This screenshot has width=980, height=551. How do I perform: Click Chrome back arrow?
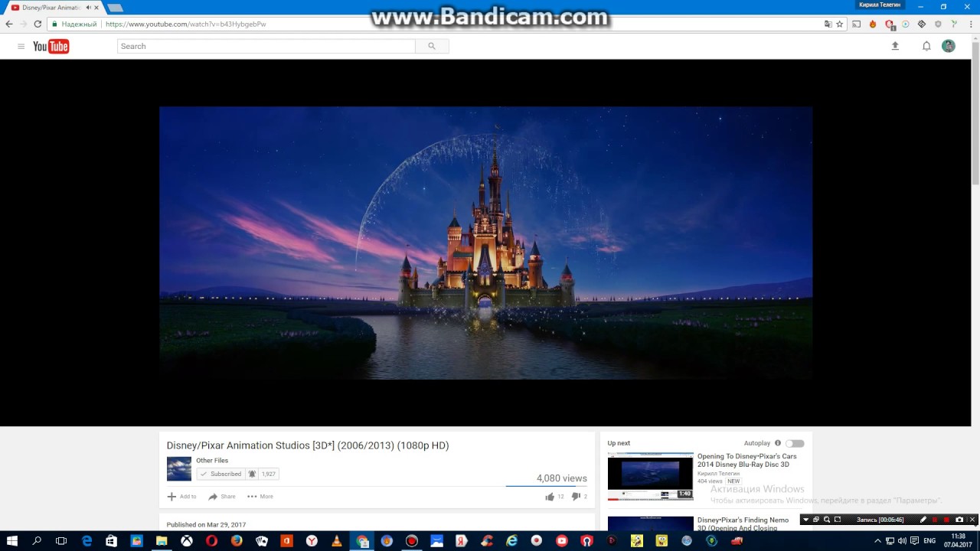9,24
